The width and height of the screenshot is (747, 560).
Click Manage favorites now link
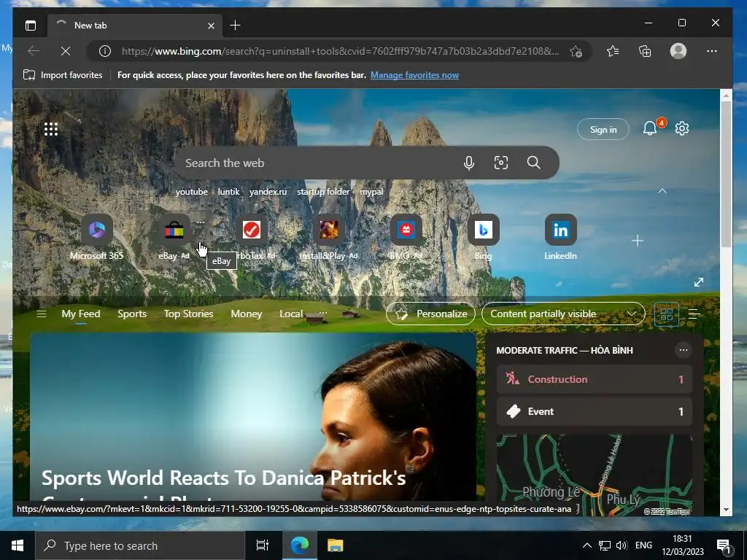414,75
